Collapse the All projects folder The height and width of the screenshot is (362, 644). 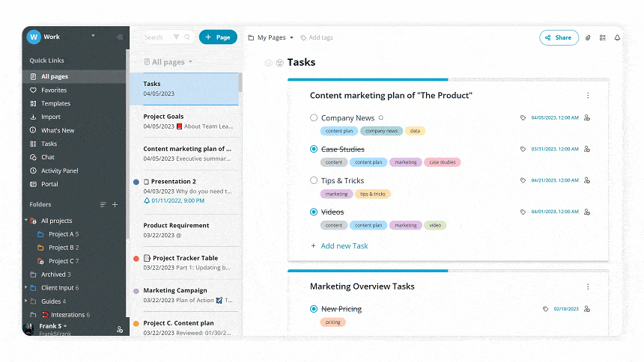(26, 221)
